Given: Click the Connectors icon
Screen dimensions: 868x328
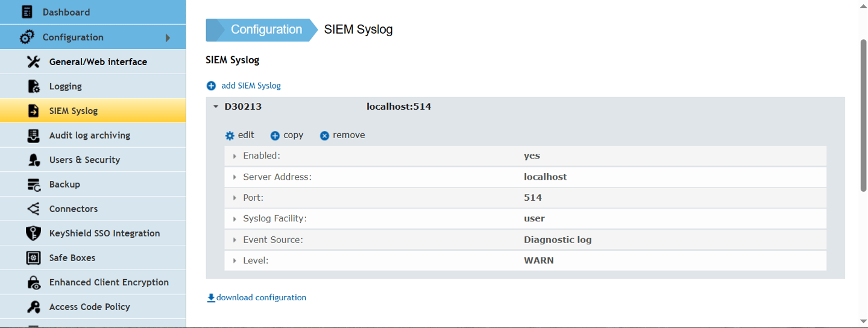Looking at the screenshot, I should tap(34, 209).
